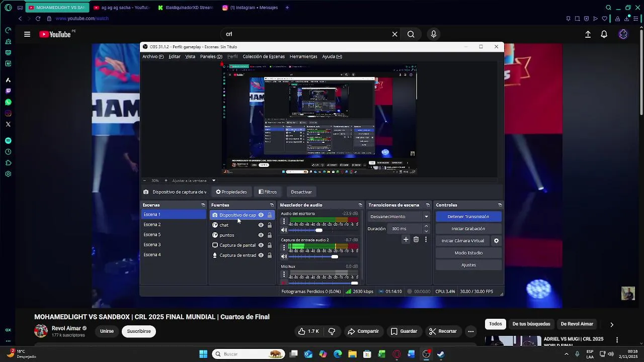Mute Captura de entrada audio 2 speaker
The height and width of the screenshot is (362, 644).
(x=284, y=257)
